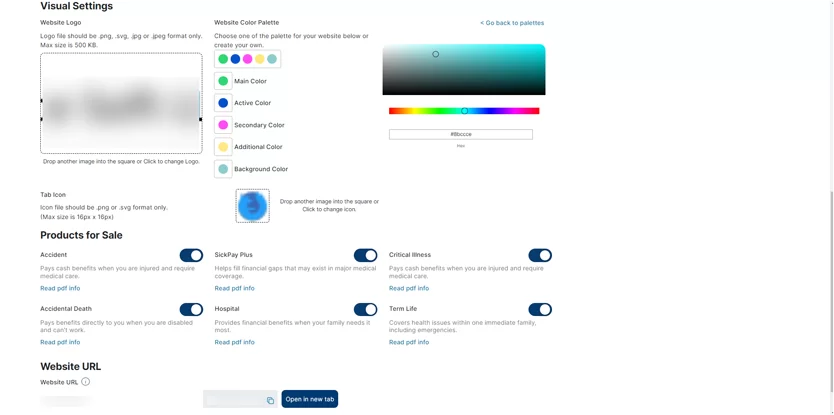The height and width of the screenshot is (415, 834).
Task: Select the Main Color green swatch
Action: [223, 81]
